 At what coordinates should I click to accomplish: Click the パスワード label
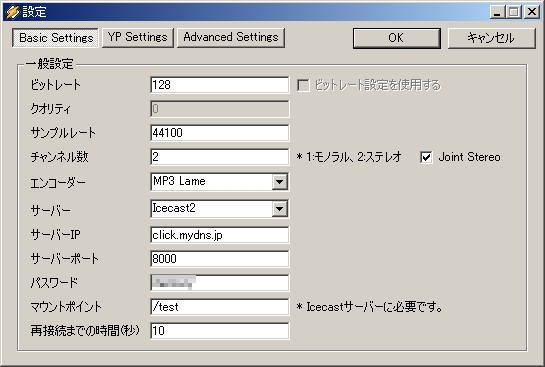54,283
